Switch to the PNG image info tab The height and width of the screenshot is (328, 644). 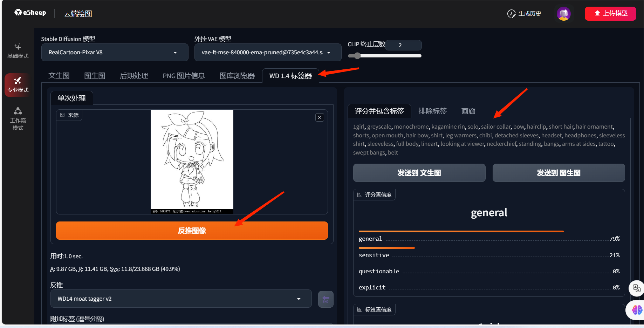[184, 76]
